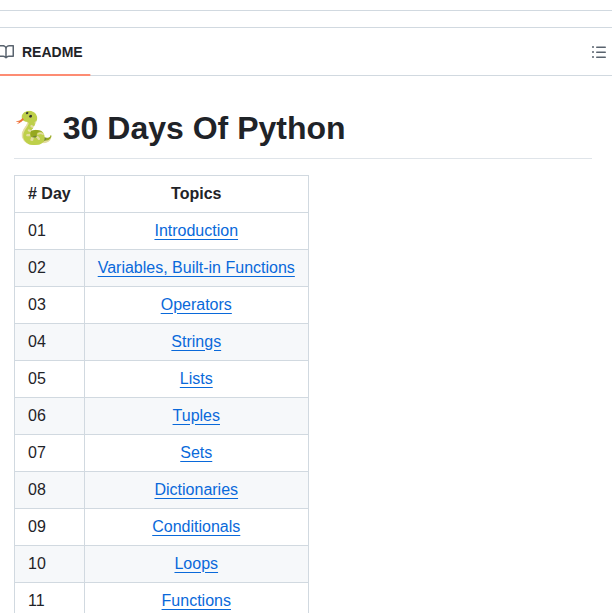Click day number cell '07'
The width and height of the screenshot is (612, 613).
[x=49, y=453]
